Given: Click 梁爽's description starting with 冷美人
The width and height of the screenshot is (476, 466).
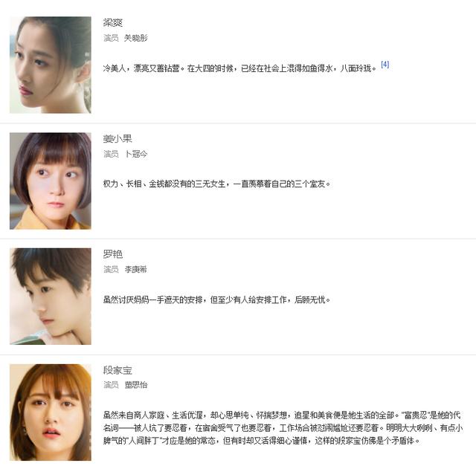Looking at the screenshot, I should click(x=239, y=68).
